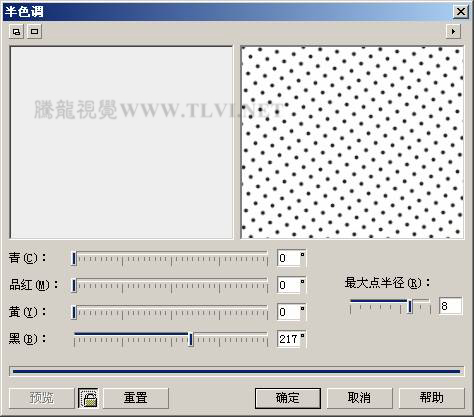474x417 pixels.
Task: Close the 半色调 dialog window
Action: (x=461, y=12)
